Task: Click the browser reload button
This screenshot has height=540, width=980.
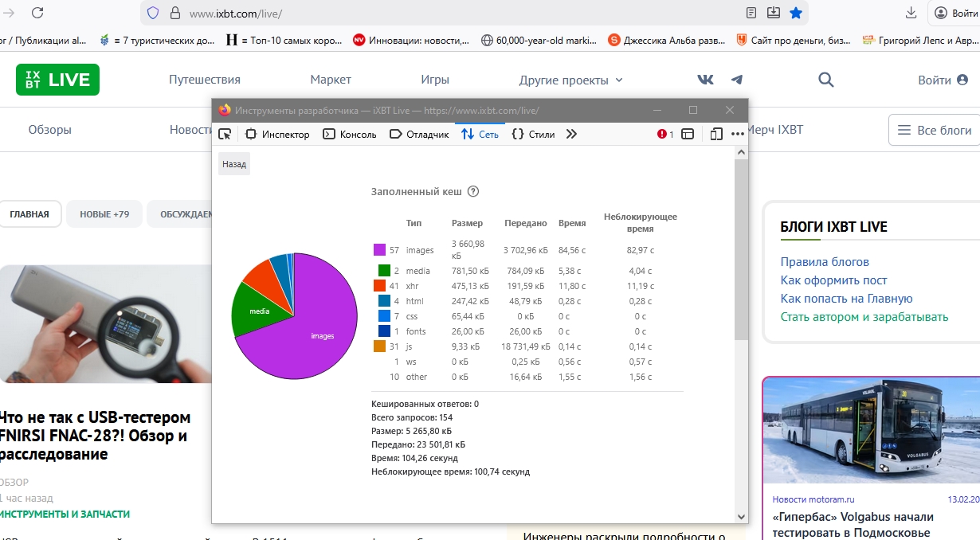Action: pos(38,13)
